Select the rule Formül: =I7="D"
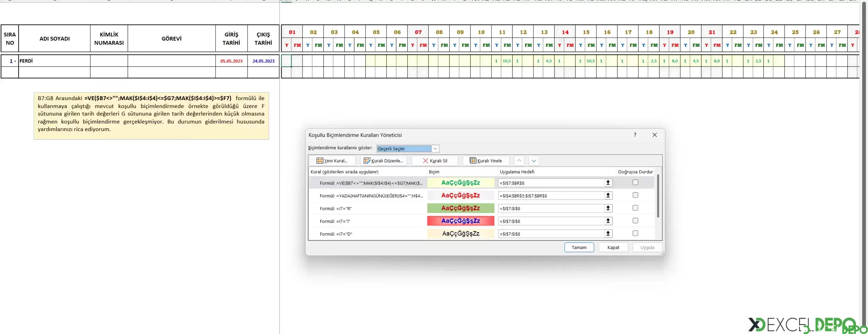Viewport: 868px width, 334px height. point(336,234)
